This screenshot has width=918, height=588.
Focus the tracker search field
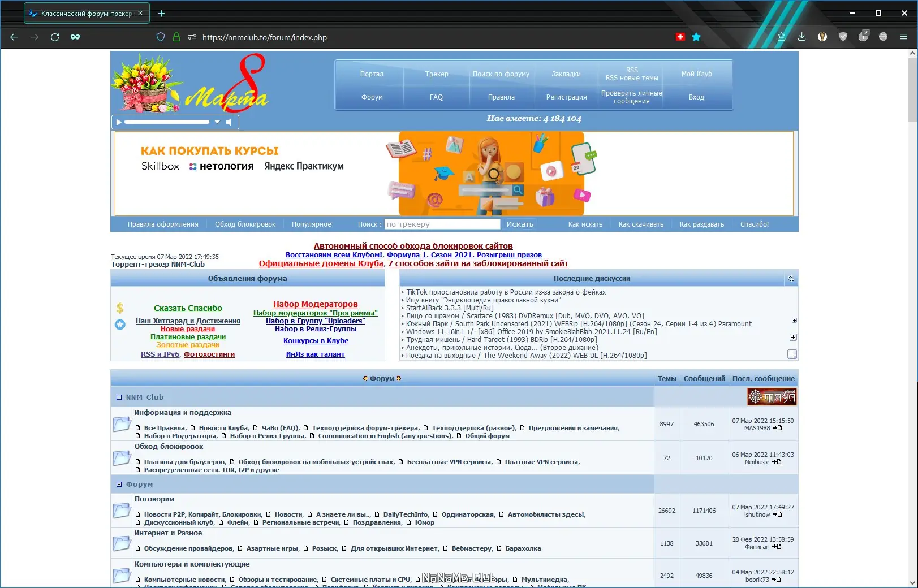[442, 224]
